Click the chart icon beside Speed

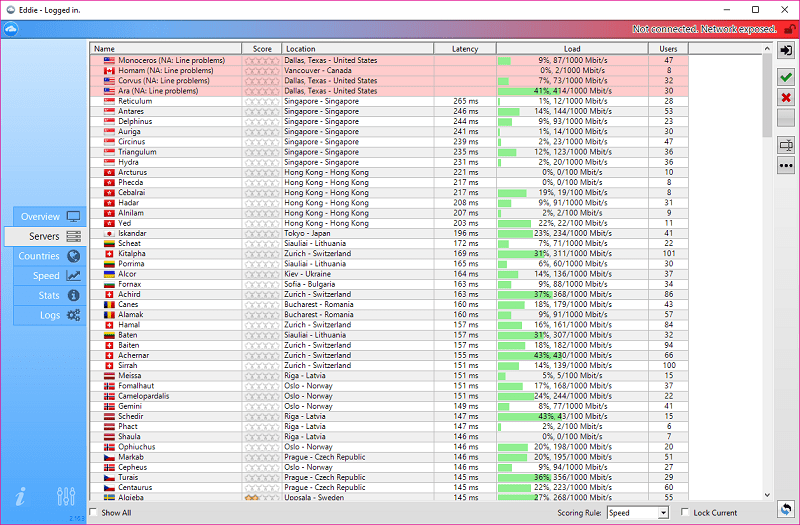click(73, 276)
